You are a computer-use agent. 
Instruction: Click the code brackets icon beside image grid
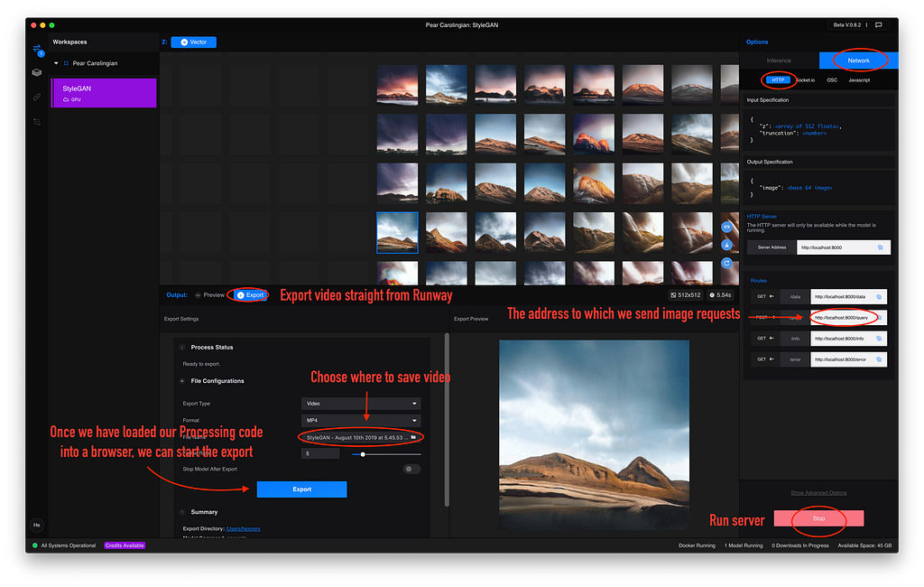(x=726, y=227)
